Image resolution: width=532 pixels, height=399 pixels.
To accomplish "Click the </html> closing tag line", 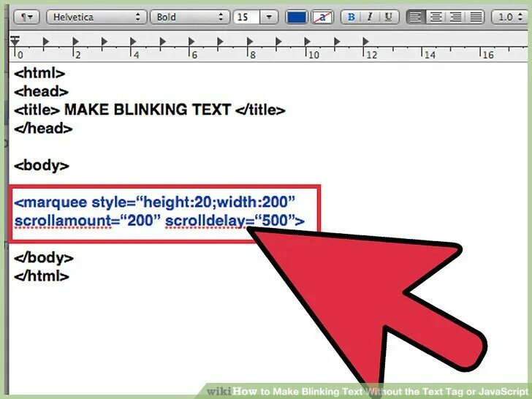I will tap(42, 276).
